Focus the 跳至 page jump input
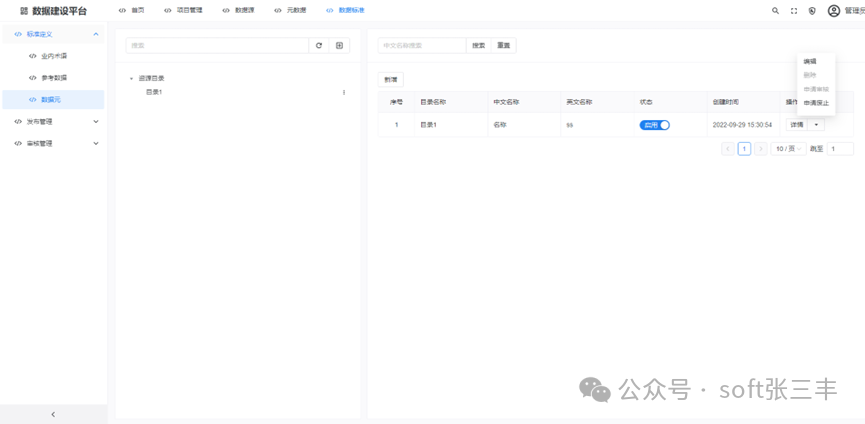This screenshot has width=865, height=424. pos(840,149)
